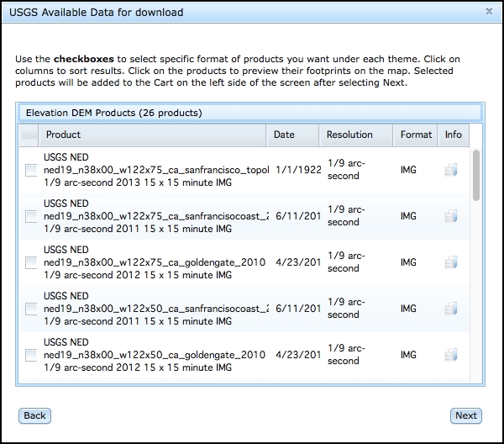Check the w122x50 sanfrancisocoast product checkbox

(x=31, y=309)
